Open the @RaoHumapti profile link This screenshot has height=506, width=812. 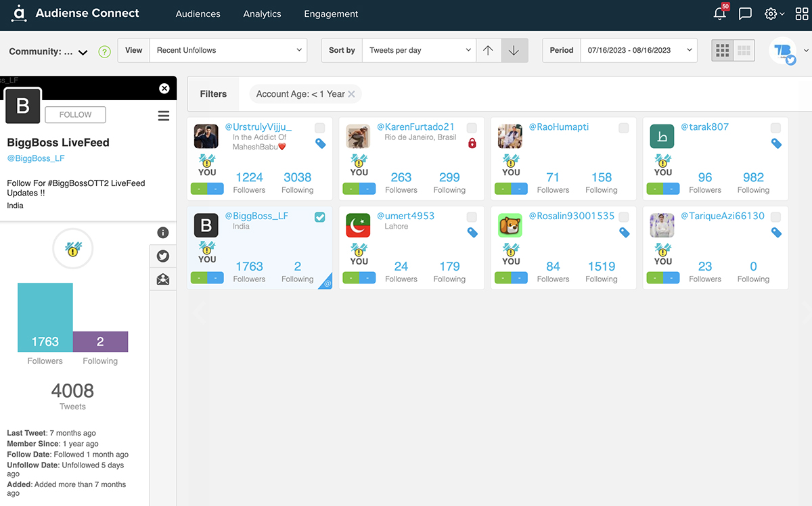coord(558,127)
